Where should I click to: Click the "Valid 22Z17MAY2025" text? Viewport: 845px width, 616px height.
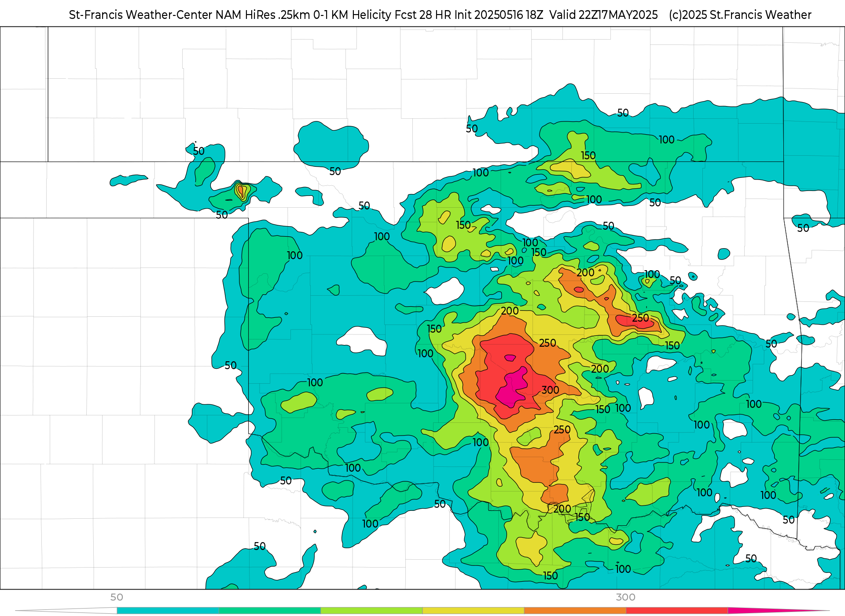(x=603, y=15)
